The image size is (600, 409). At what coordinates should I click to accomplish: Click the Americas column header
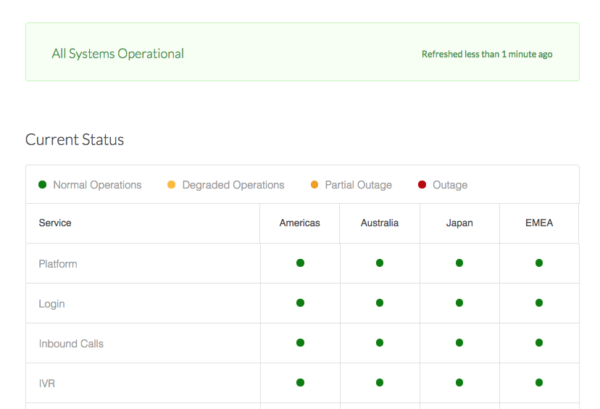(x=300, y=223)
